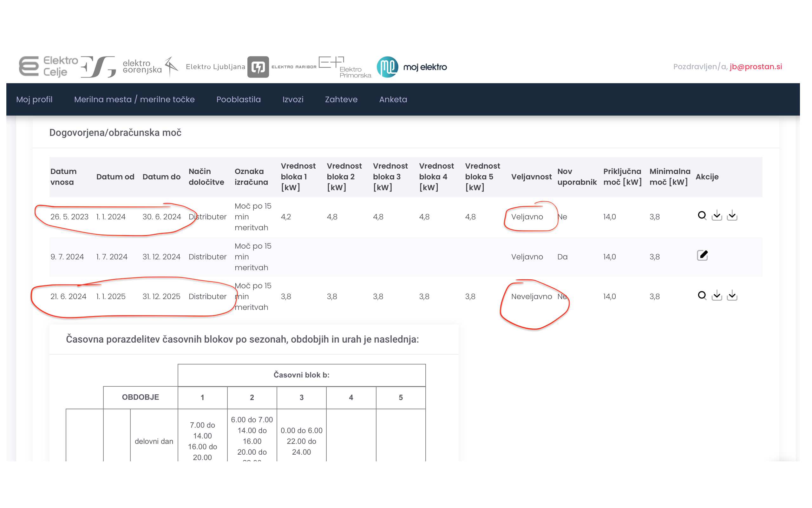Open the Izvozi menu item

coord(292,99)
